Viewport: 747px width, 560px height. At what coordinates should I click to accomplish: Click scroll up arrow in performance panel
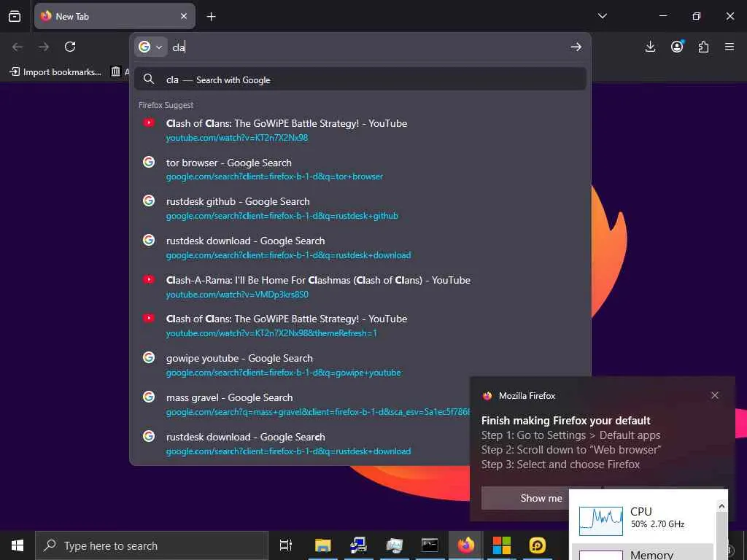(x=721, y=506)
